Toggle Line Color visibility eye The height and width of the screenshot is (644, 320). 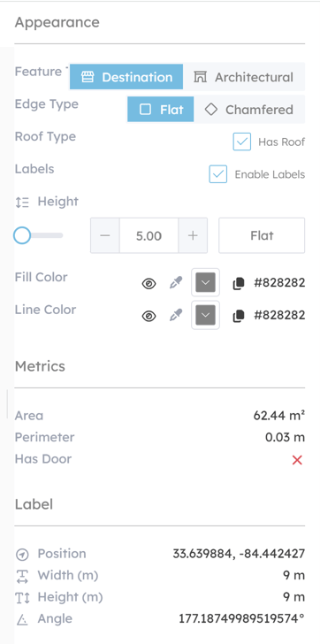[x=149, y=316]
